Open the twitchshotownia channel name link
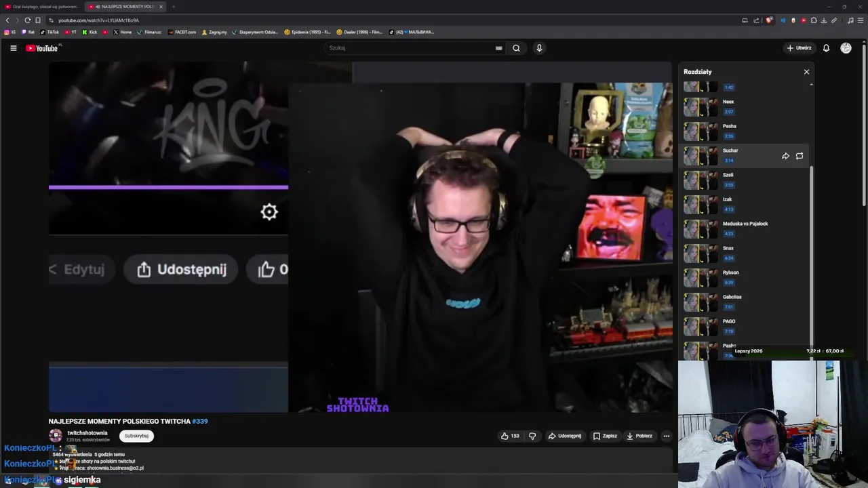The height and width of the screenshot is (488, 868). pyautogui.click(x=87, y=433)
